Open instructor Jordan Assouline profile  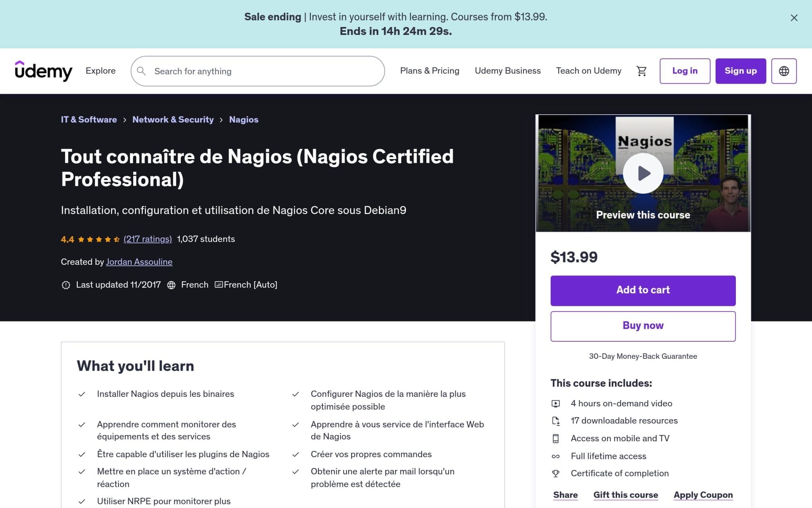coord(139,262)
